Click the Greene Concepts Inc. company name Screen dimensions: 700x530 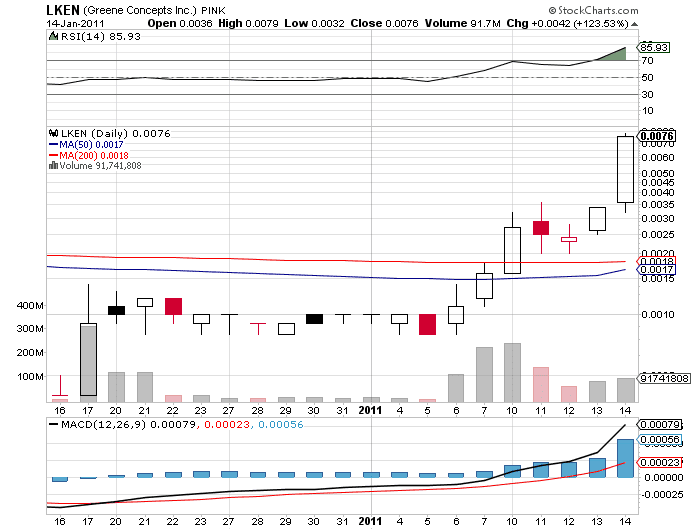[x=140, y=10]
